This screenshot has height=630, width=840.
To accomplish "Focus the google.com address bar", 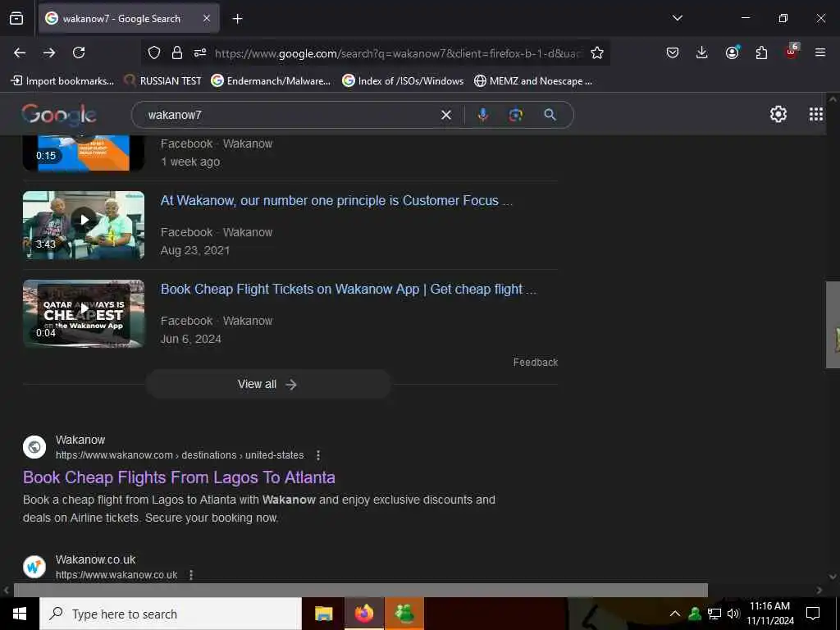I will coord(396,53).
